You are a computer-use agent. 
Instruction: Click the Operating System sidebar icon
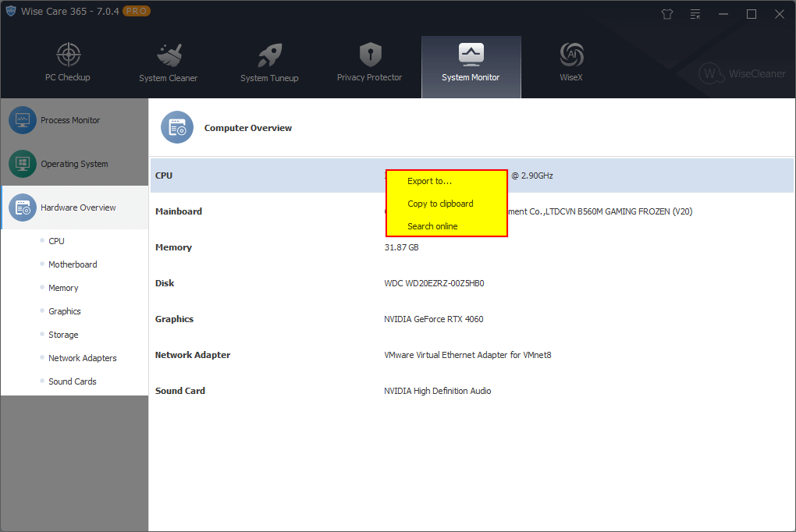(x=23, y=164)
